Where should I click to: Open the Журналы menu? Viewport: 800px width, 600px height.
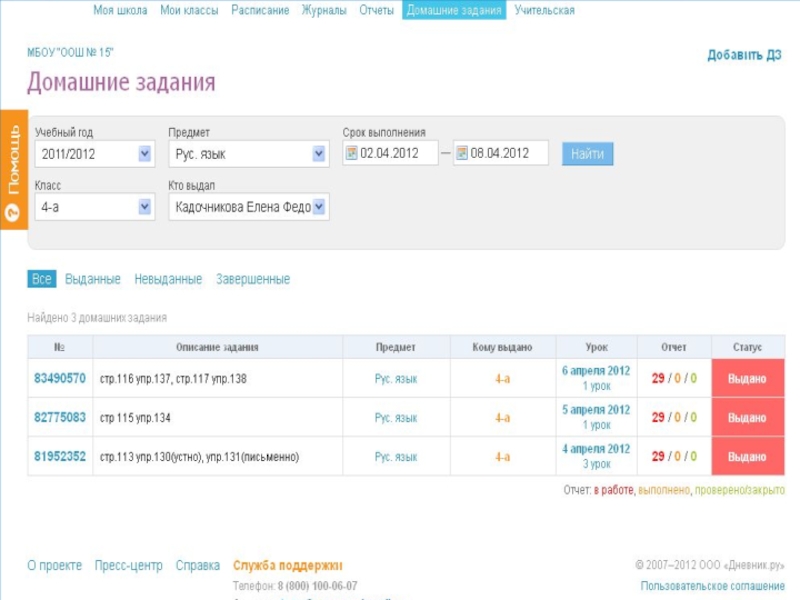tap(324, 10)
